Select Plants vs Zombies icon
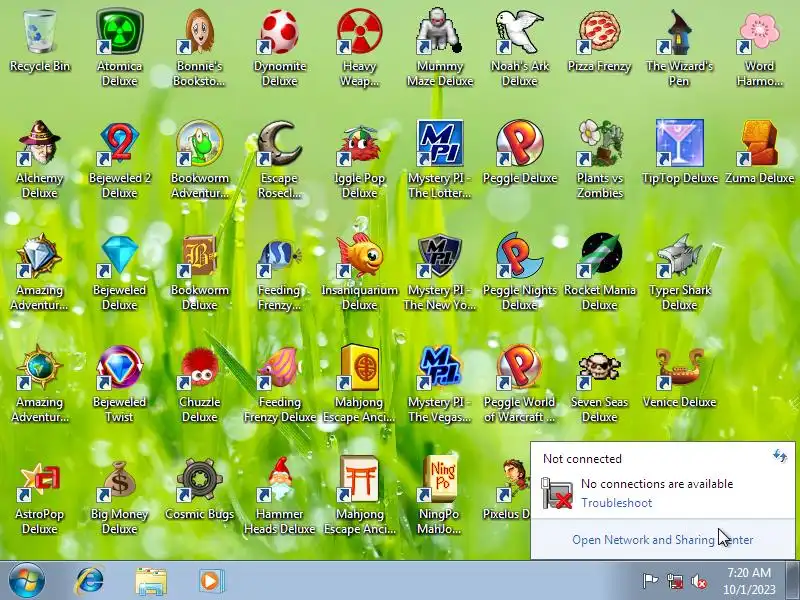This screenshot has width=800, height=600. [x=599, y=143]
